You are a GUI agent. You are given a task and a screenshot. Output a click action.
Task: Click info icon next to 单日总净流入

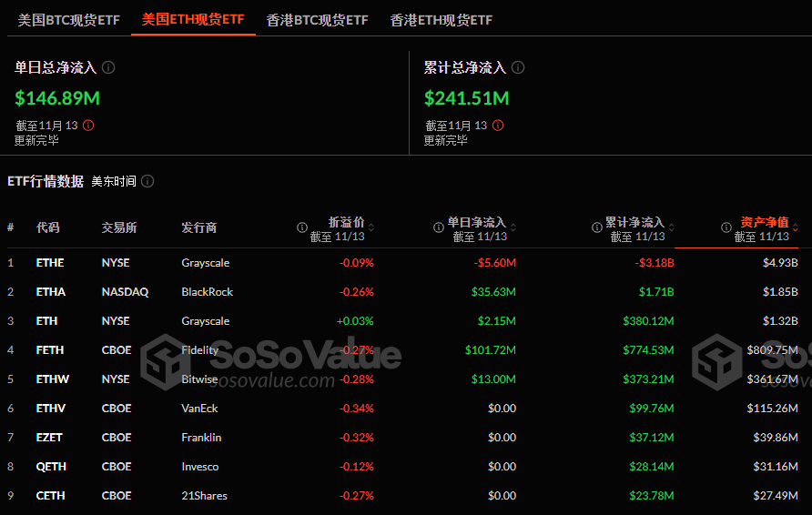click(x=108, y=67)
